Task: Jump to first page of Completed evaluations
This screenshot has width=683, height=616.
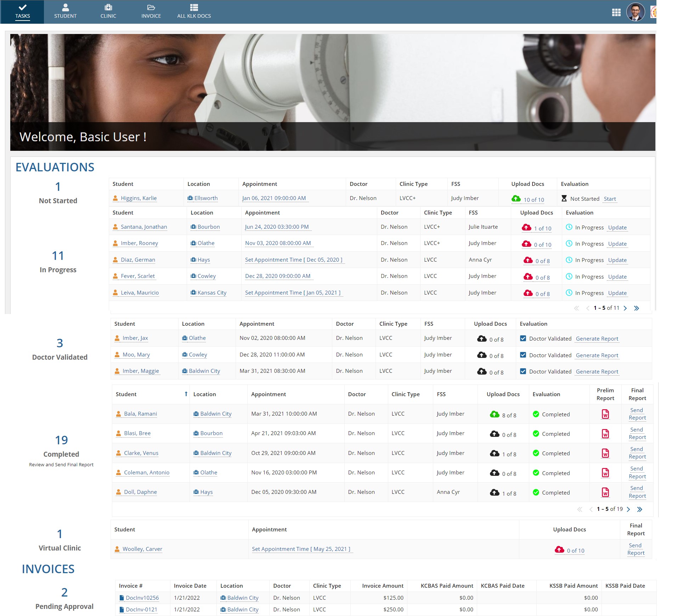Action: click(580, 509)
